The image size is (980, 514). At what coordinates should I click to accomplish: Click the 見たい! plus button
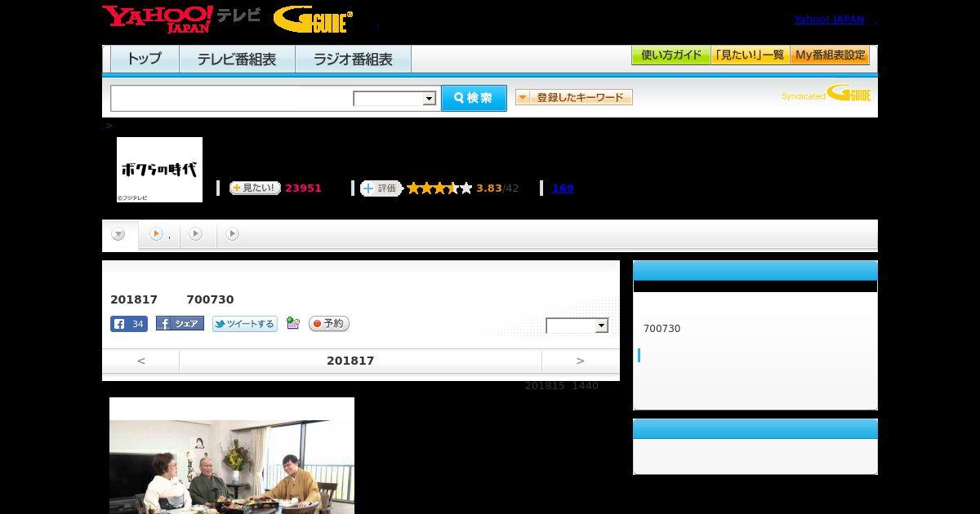tap(255, 188)
